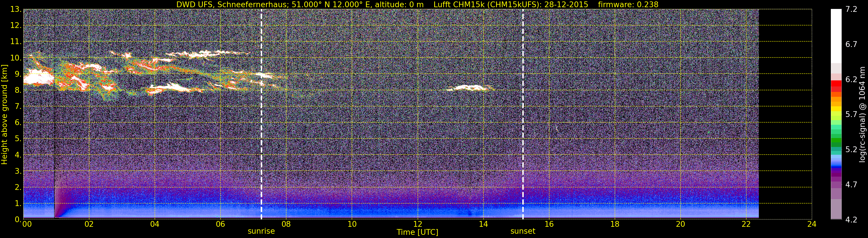Click the height tick label '12.'
This screenshot has height=238, width=868.
pyautogui.click(x=16, y=25)
